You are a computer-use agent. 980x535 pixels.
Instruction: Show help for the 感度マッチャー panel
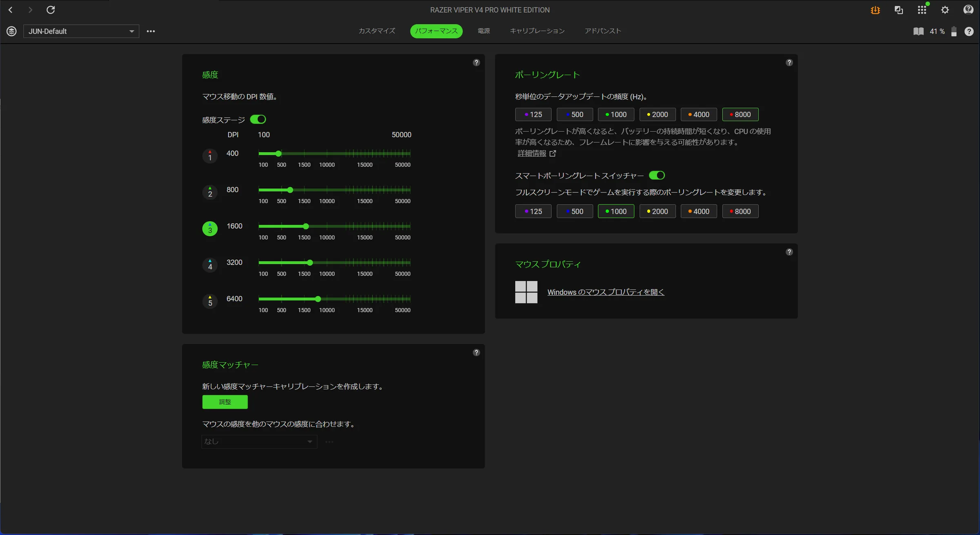click(476, 352)
